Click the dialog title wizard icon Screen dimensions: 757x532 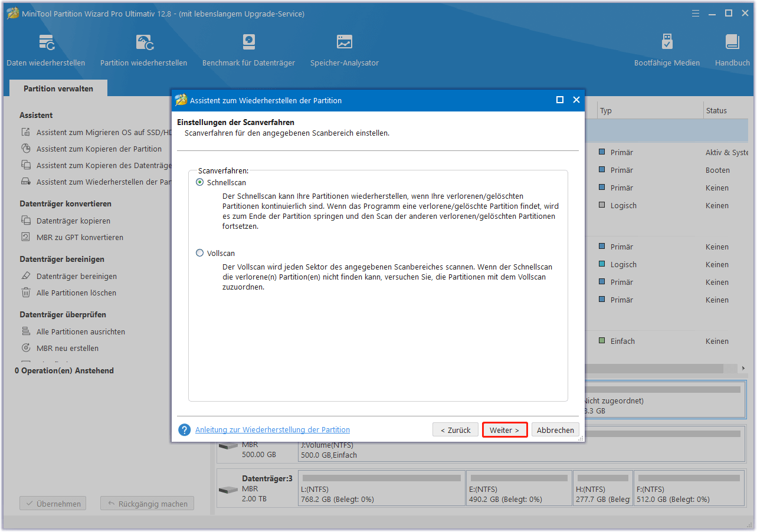pyautogui.click(x=181, y=100)
